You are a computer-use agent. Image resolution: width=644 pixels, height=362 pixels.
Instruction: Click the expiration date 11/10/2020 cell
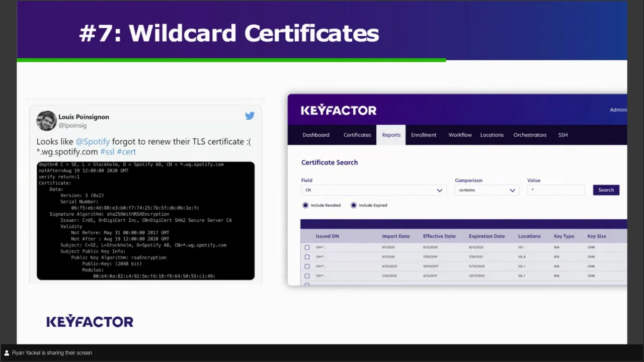pos(476,266)
